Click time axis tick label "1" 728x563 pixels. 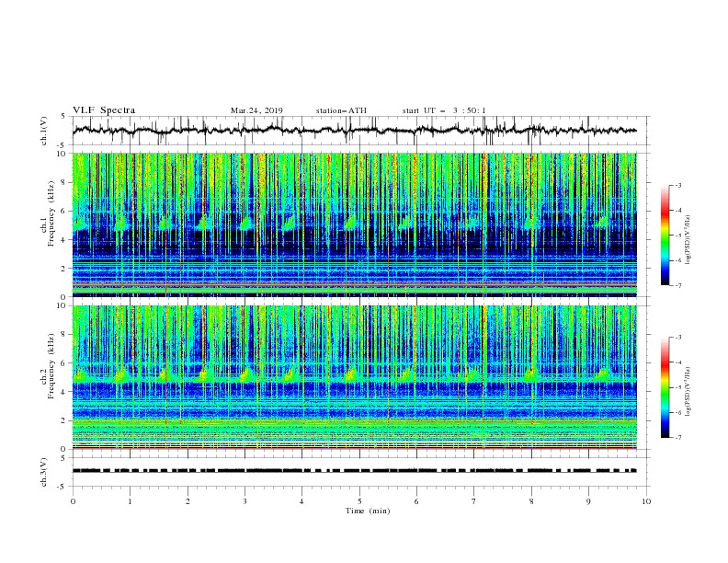(x=131, y=501)
